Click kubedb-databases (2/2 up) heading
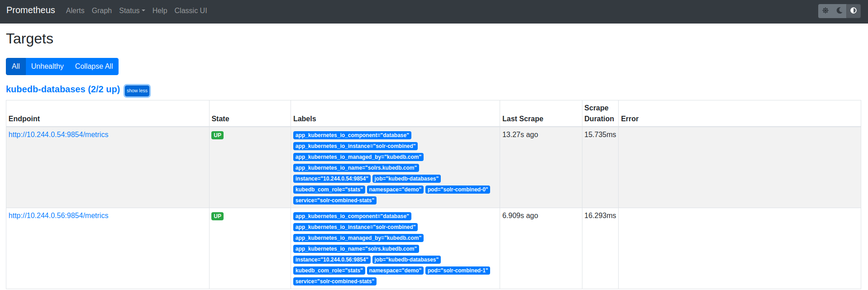Screen dimensions: 868x290 coord(63,90)
